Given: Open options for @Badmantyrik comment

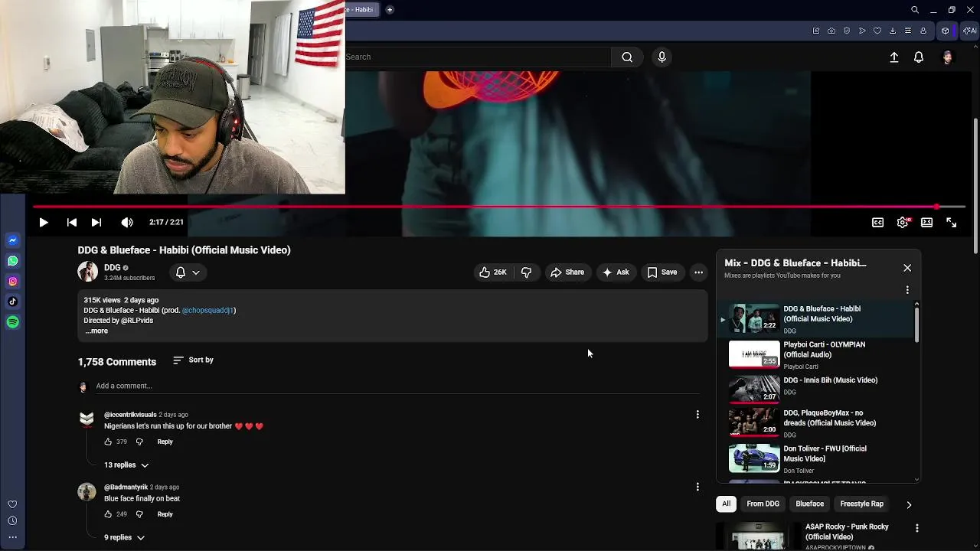Looking at the screenshot, I should [697, 487].
